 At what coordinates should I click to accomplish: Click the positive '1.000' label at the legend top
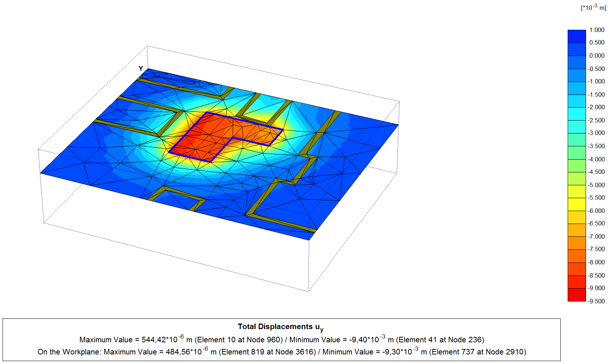[597, 30]
